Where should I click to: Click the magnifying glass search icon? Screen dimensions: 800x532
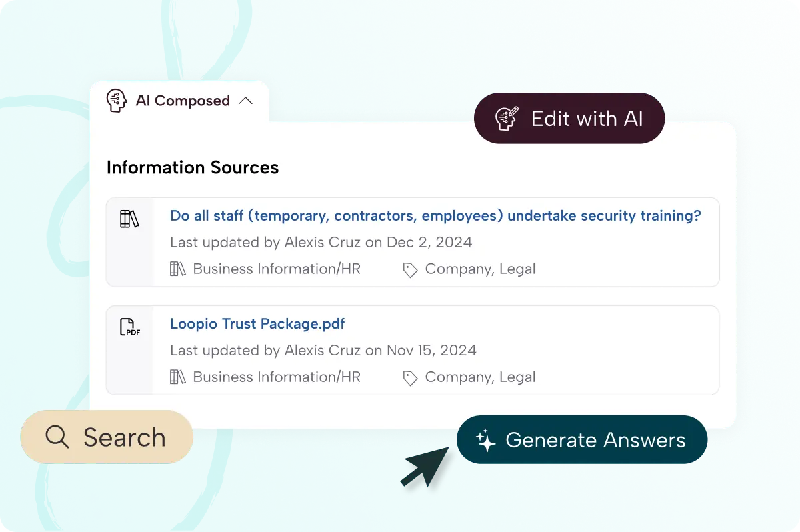tap(57, 437)
